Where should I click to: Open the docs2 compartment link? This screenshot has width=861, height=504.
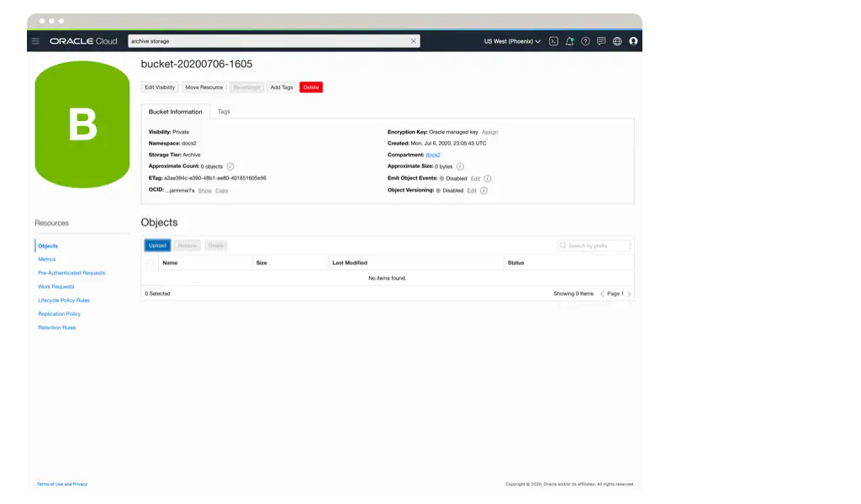[x=432, y=155]
